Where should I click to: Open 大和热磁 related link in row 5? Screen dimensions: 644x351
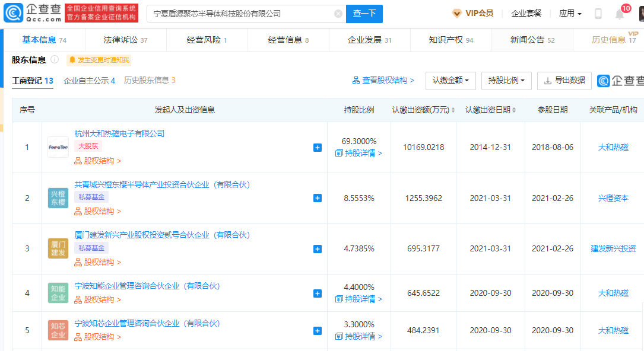(613, 330)
